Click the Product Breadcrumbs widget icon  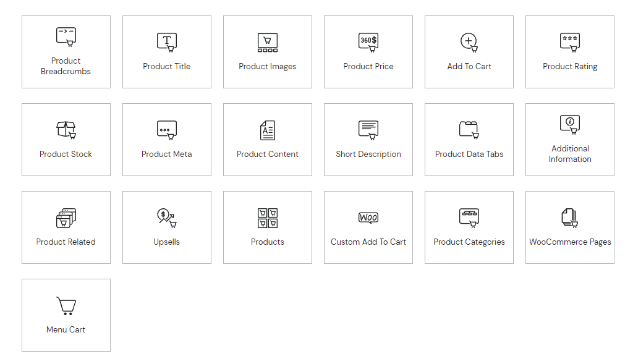[x=66, y=37]
